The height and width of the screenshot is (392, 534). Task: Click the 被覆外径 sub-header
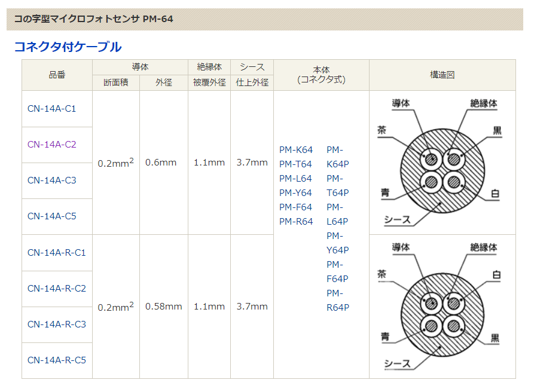(x=209, y=82)
